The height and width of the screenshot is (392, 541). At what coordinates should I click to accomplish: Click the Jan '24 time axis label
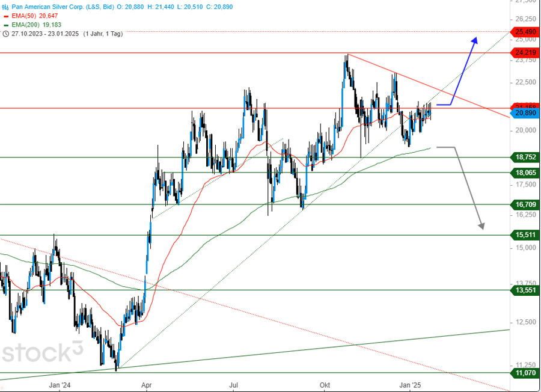pos(60,384)
